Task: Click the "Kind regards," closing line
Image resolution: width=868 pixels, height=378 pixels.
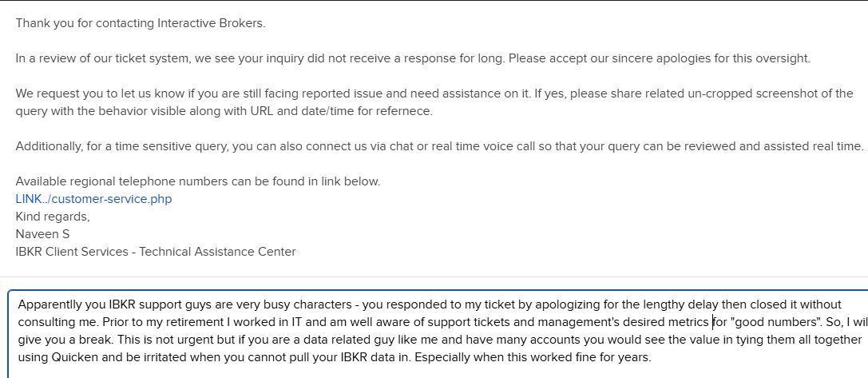Action: point(53,217)
